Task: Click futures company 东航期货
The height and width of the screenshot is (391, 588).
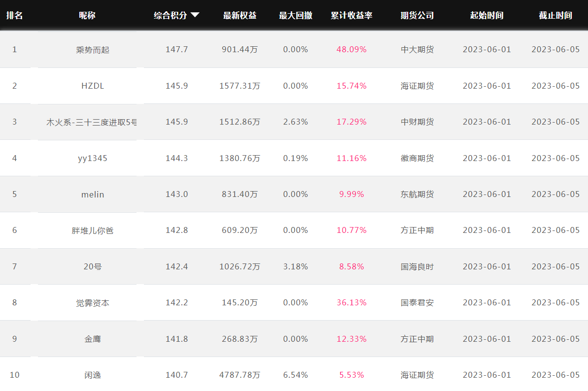Action: (417, 194)
